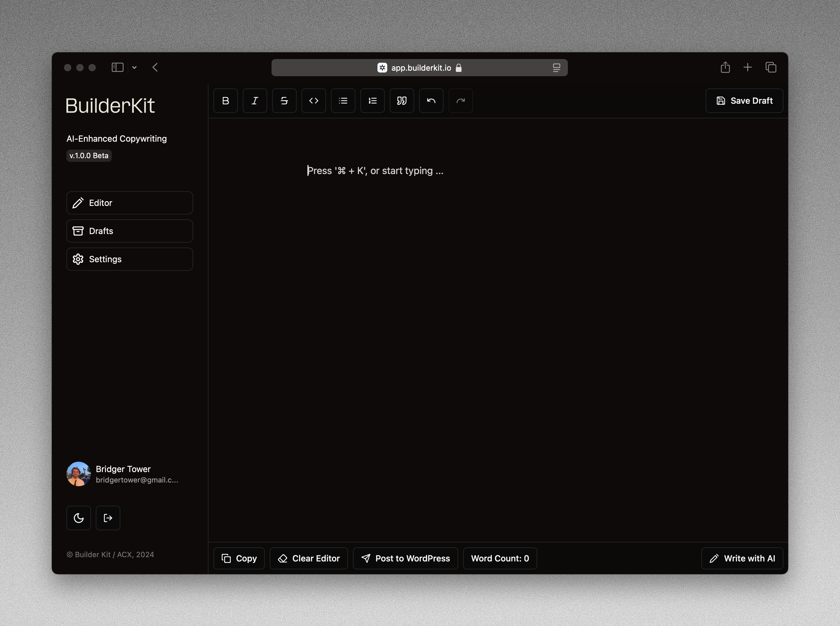
Task: Apply italic formatting
Action: 255,101
